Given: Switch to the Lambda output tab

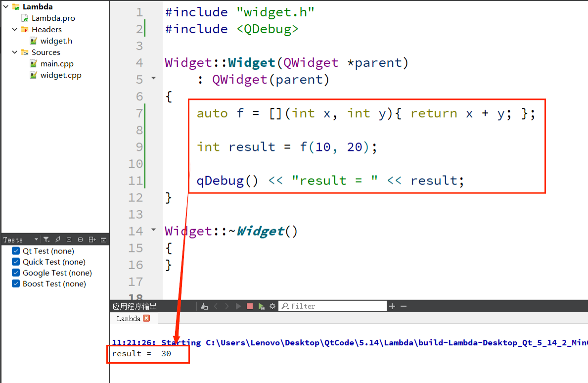Looking at the screenshot, I should pyautogui.click(x=129, y=319).
